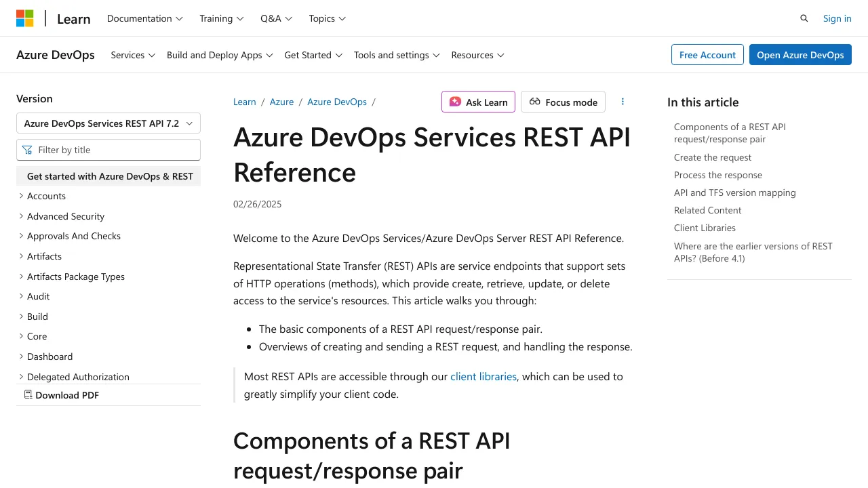Screen dimensions: 868x488
Task: Jump to Related Content section
Action: (x=708, y=210)
